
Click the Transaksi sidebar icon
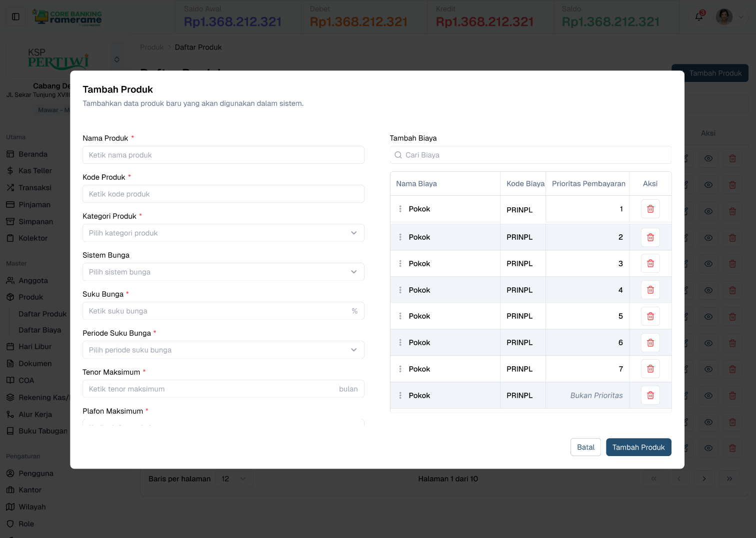(x=11, y=187)
